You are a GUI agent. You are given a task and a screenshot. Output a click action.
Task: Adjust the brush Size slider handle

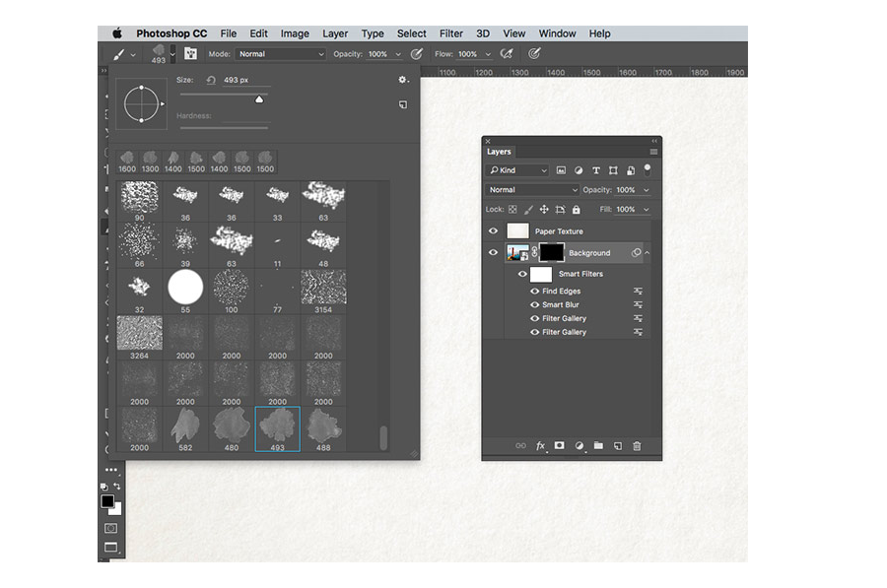pyautogui.click(x=259, y=99)
